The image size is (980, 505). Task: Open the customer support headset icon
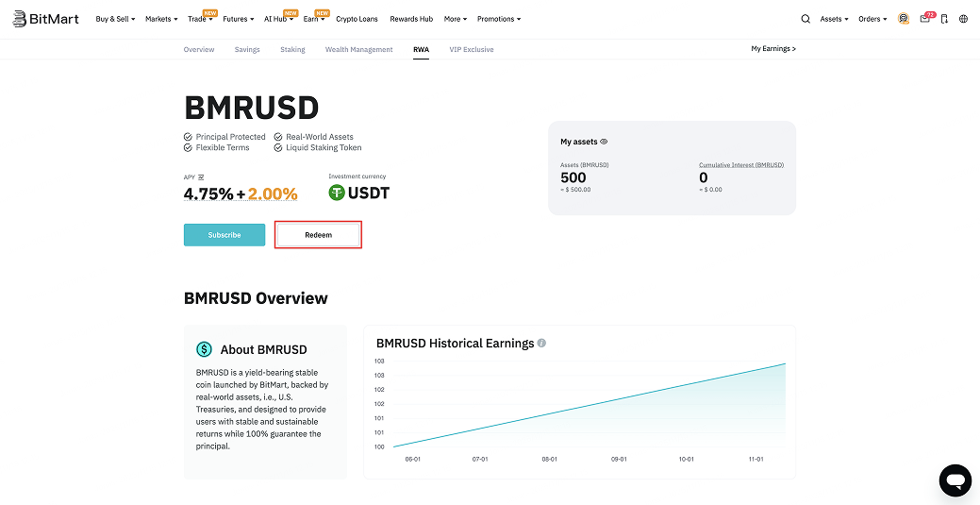point(903,19)
